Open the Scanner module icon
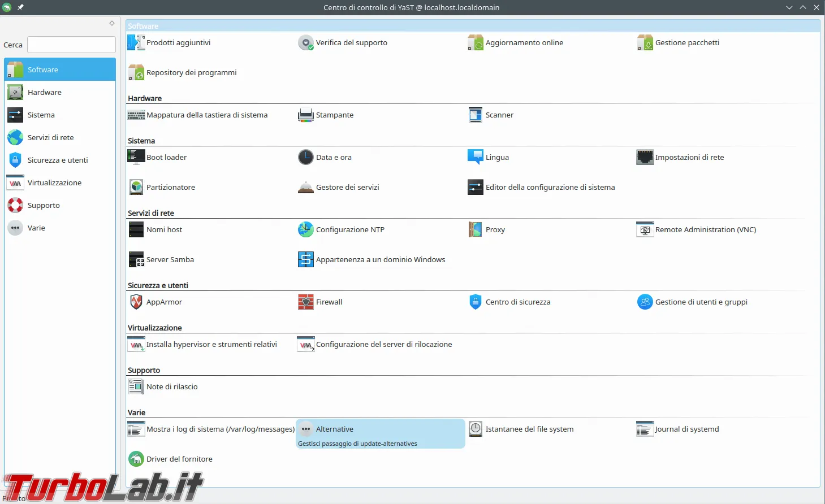Viewport: 825px width, 504px height. (476, 115)
